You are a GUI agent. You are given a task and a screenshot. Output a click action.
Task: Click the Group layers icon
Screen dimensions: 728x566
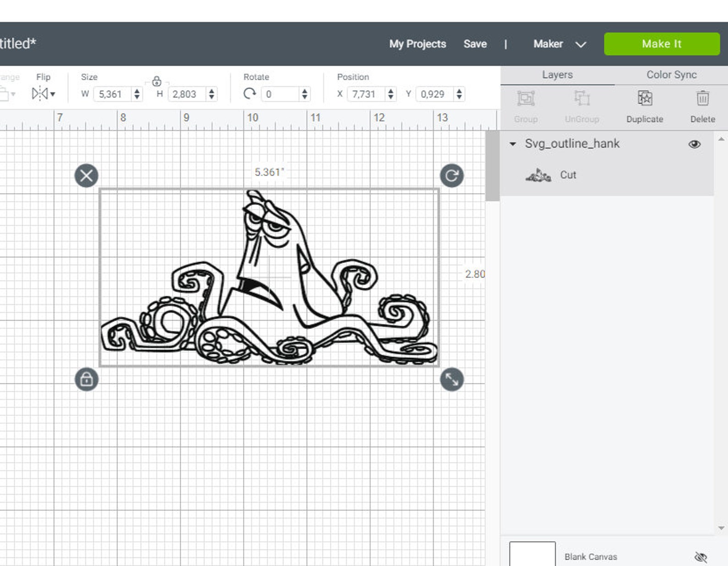pos(525,98)
